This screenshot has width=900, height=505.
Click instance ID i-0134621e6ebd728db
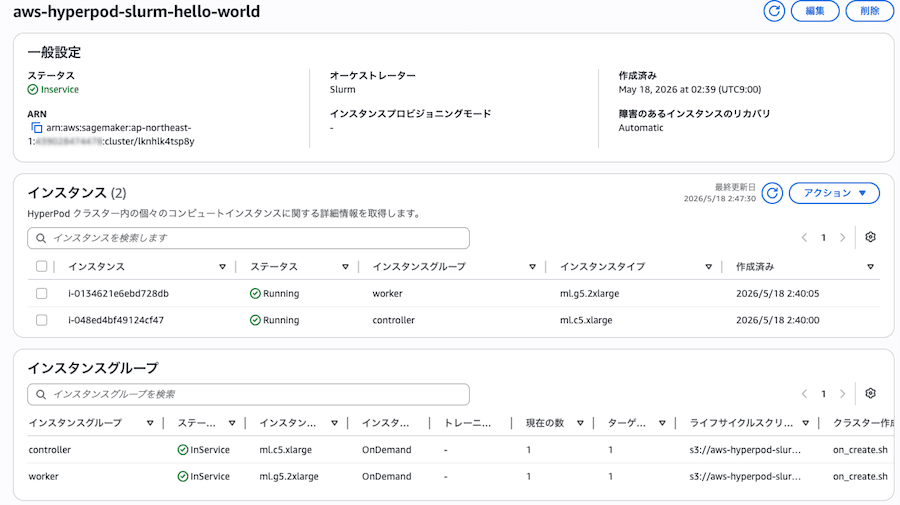coord(118,293)
